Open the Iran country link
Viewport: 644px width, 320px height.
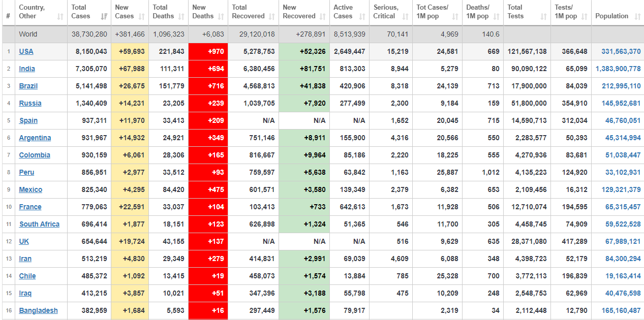coord(25,259)
